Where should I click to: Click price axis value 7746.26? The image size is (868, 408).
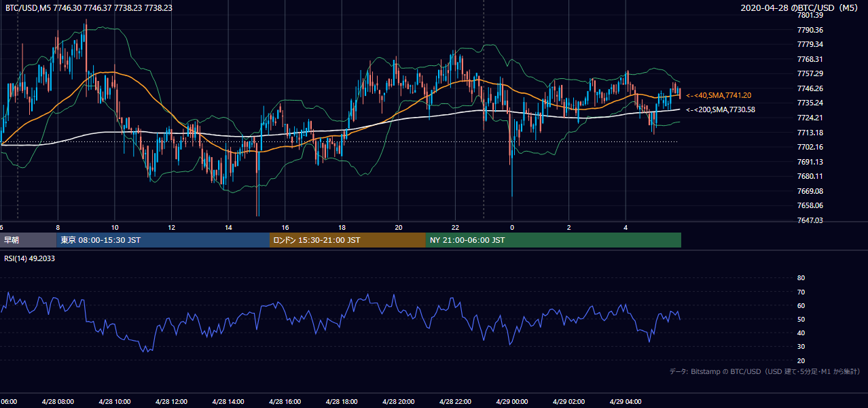pos(810,88)
